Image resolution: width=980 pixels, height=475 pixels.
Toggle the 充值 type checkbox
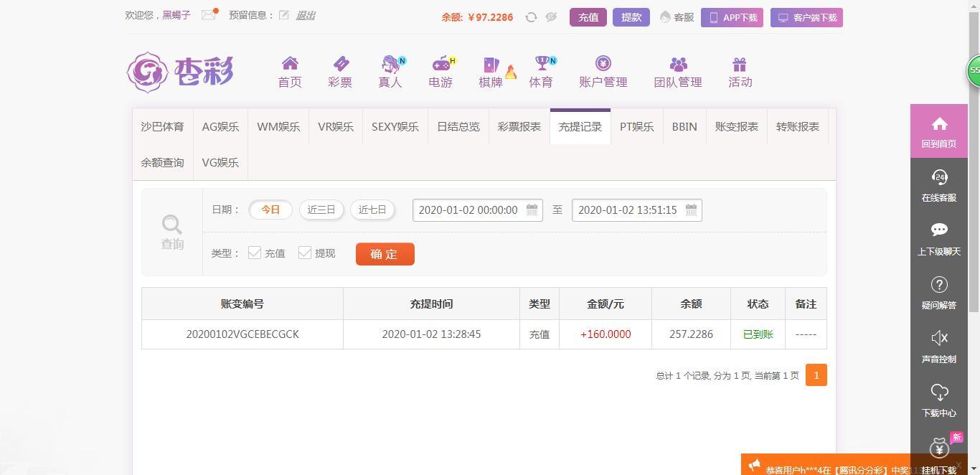coord(255,253)
